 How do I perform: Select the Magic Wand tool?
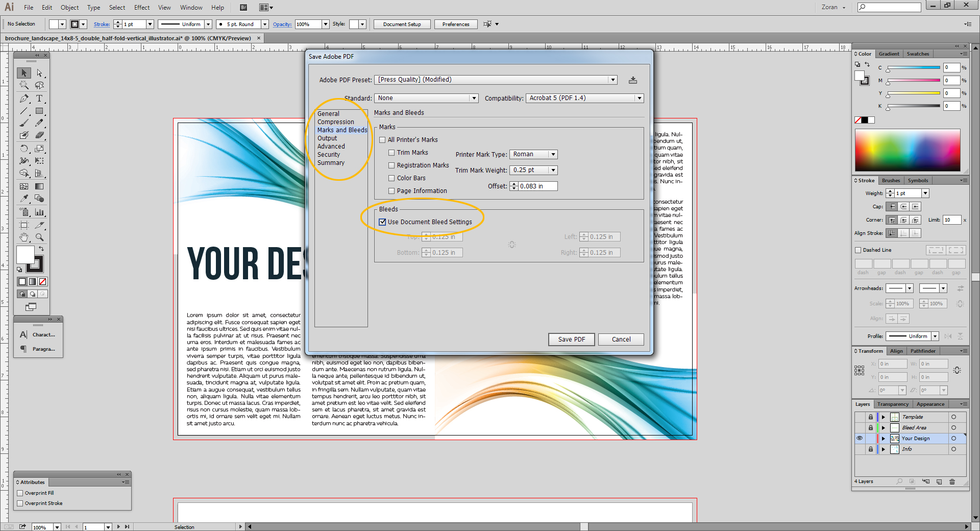coord(24,85)
